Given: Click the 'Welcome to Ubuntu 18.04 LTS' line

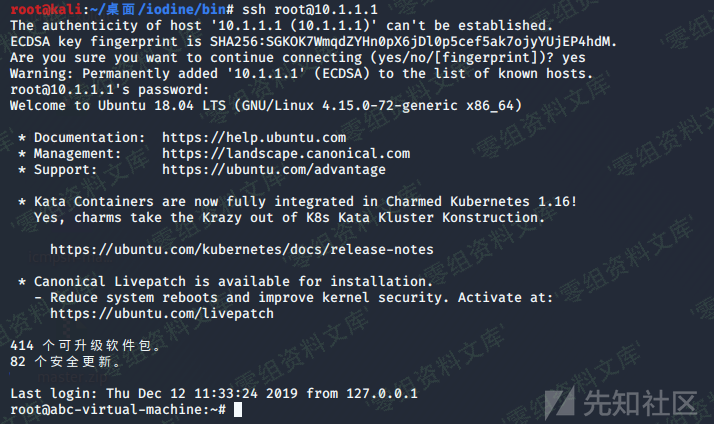Looking at the screenshot, I should [x=265, y=105].
